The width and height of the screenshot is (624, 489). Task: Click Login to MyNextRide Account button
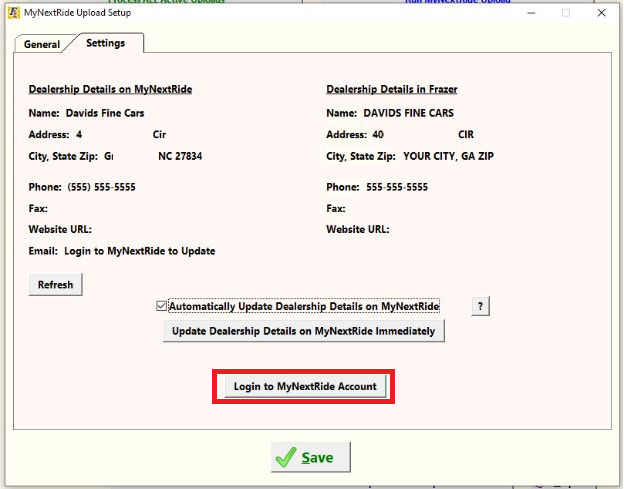tap(305, 386)
